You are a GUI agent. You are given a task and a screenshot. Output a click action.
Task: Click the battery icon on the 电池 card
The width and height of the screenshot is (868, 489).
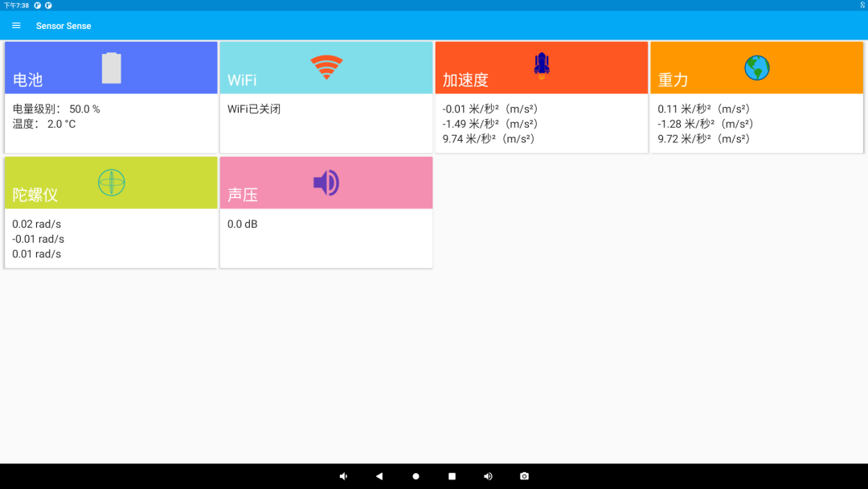[x=111, y=68]
